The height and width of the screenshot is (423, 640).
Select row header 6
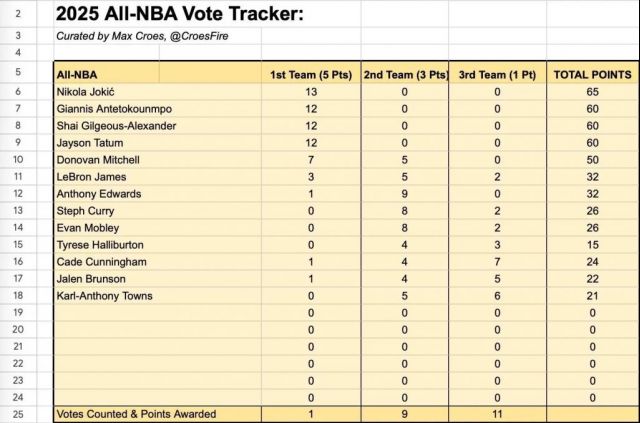(18, 91)
